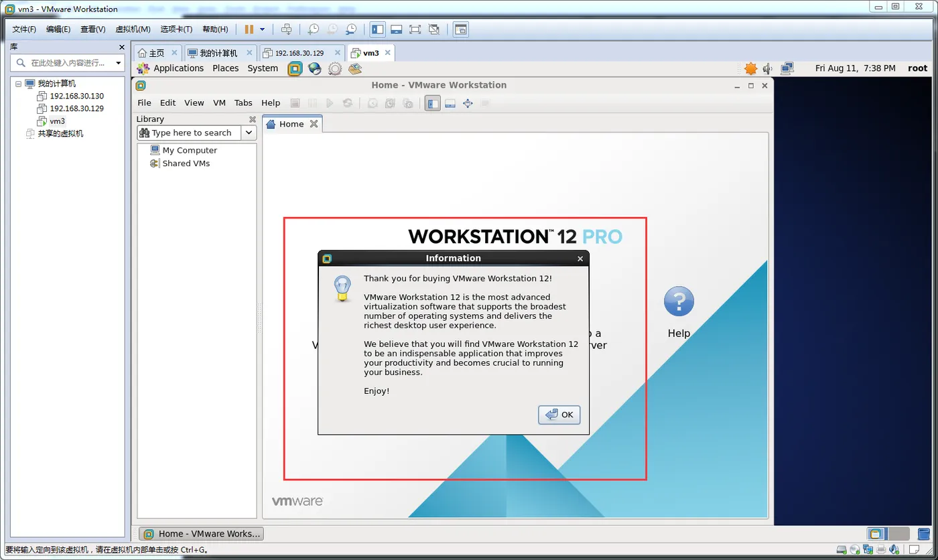Click the root user label in guest panel

[917, 68]
